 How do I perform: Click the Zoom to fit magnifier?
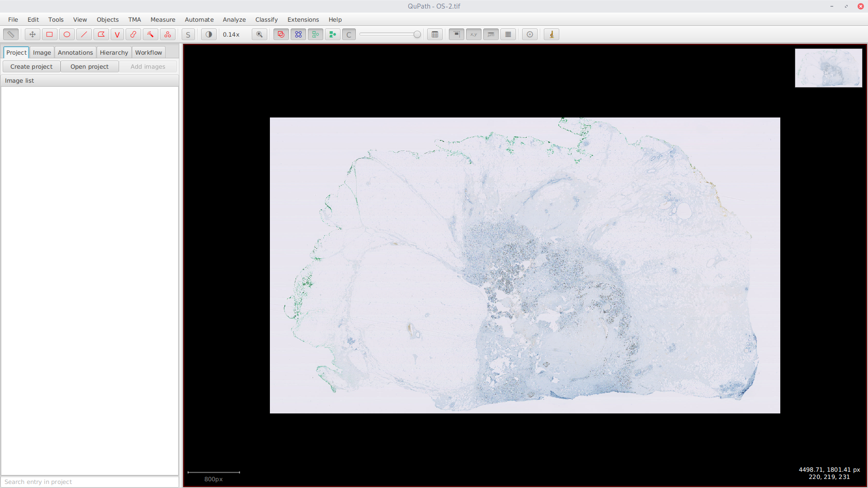click(x=259, y=34)
